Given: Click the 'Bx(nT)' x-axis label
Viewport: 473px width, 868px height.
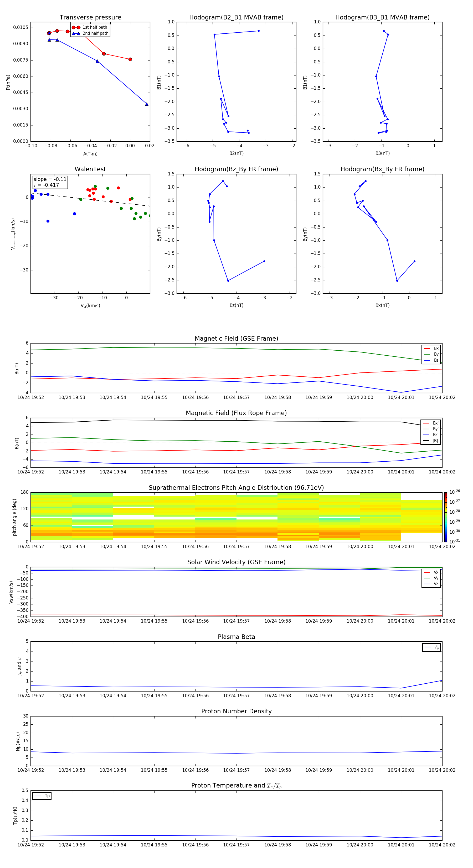Looking at the screenshot, I should (x=382, y=305).
